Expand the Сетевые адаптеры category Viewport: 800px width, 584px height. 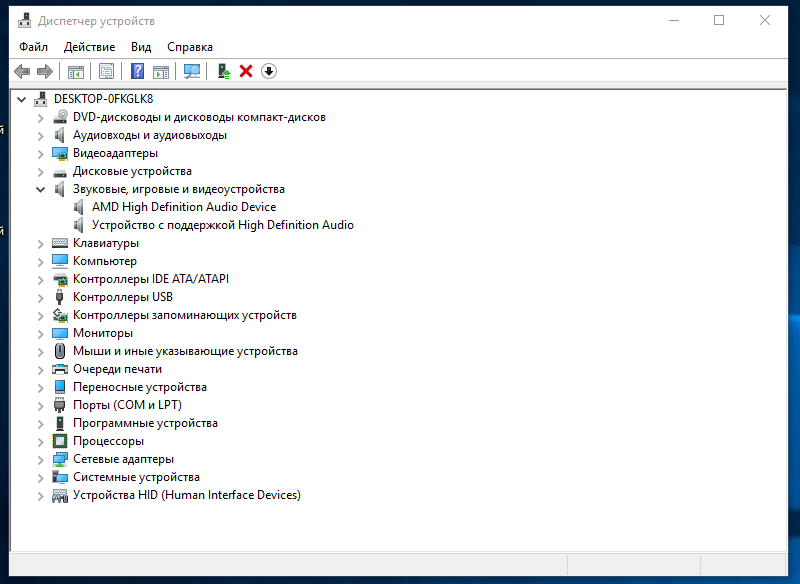(x=41, y=459)
